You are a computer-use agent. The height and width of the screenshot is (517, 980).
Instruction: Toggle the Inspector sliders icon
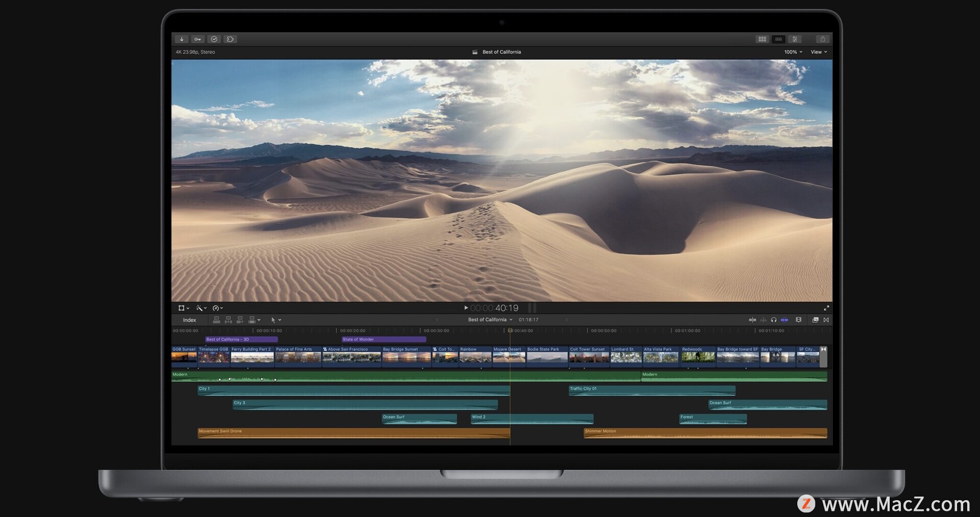tap(795, 39)
